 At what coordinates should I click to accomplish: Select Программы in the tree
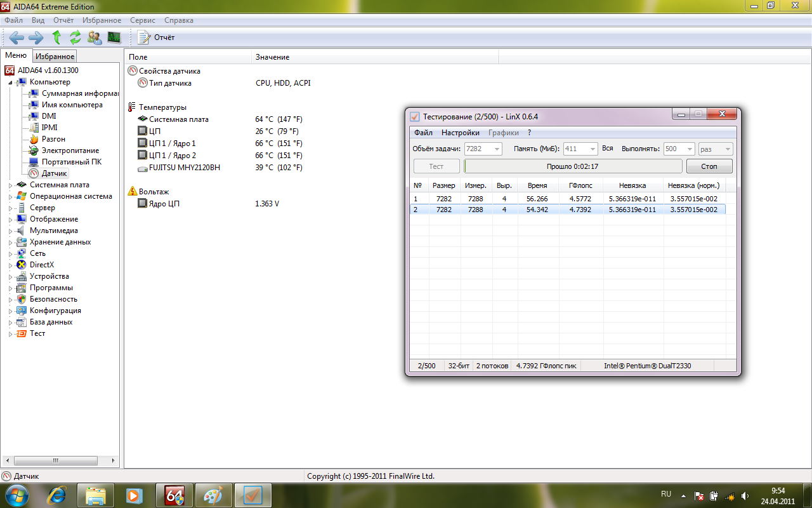[x=51, y=288]
